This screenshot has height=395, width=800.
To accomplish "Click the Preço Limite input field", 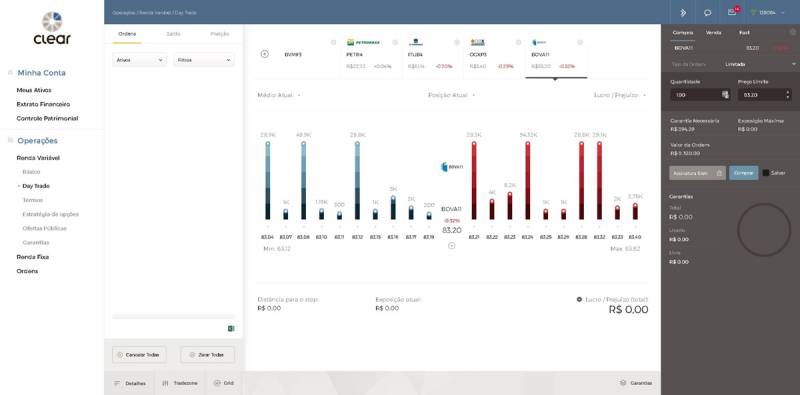I will click(x=765, y=95).
